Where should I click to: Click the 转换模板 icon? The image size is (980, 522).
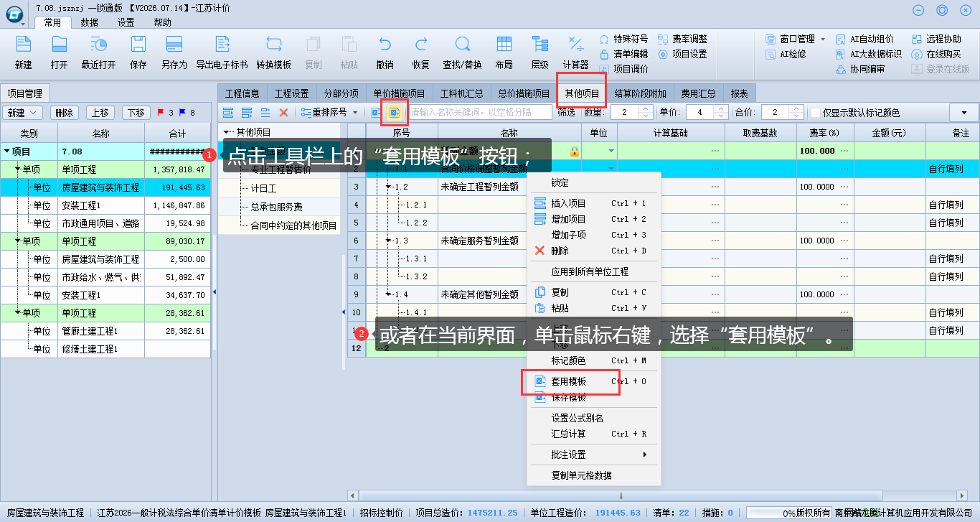[x=273, y=52]
